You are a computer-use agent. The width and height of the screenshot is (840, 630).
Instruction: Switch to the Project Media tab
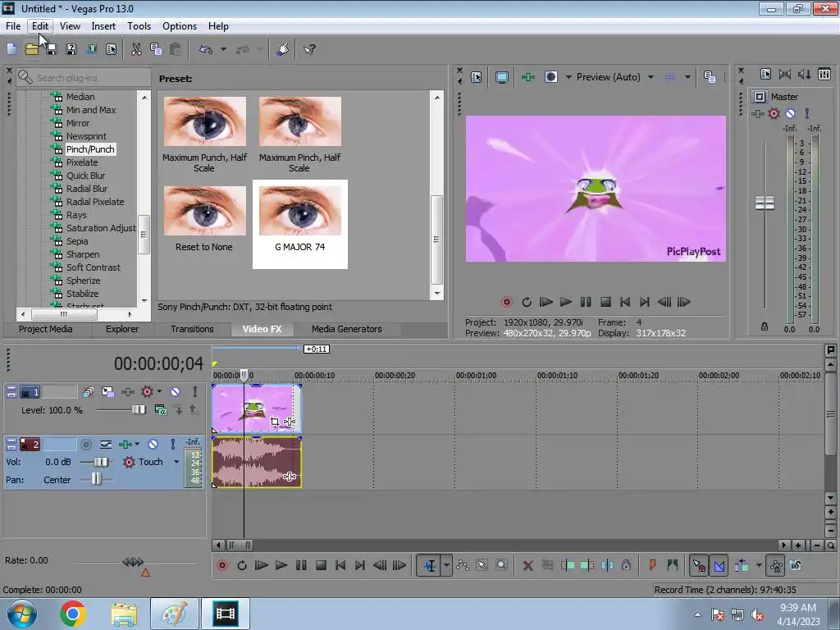tap(46, 329)
